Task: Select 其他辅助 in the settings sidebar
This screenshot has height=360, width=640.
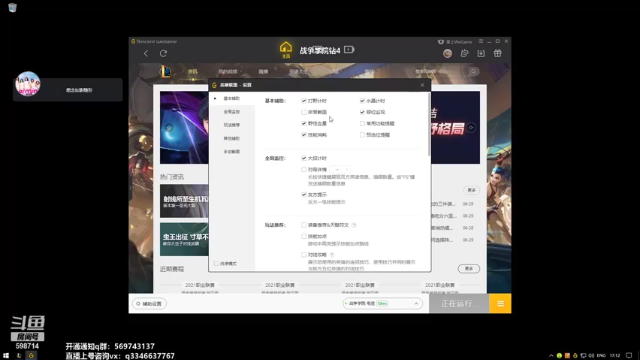Action: coord(232,138)
